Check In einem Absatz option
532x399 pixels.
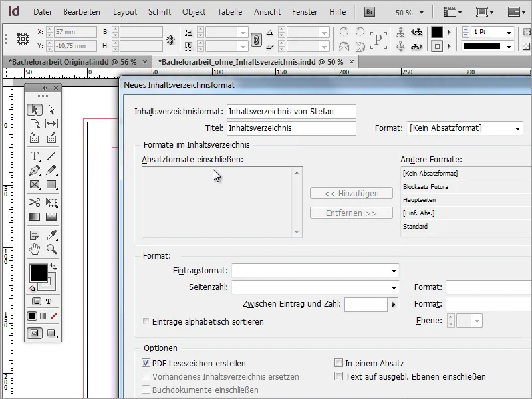pos(338,363)
